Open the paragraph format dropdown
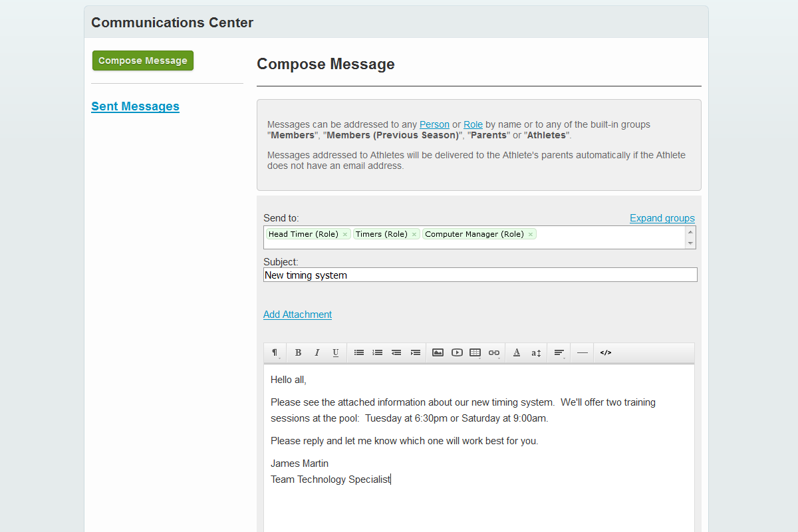Viewport: 798px width, 532px height. point(275,352)
